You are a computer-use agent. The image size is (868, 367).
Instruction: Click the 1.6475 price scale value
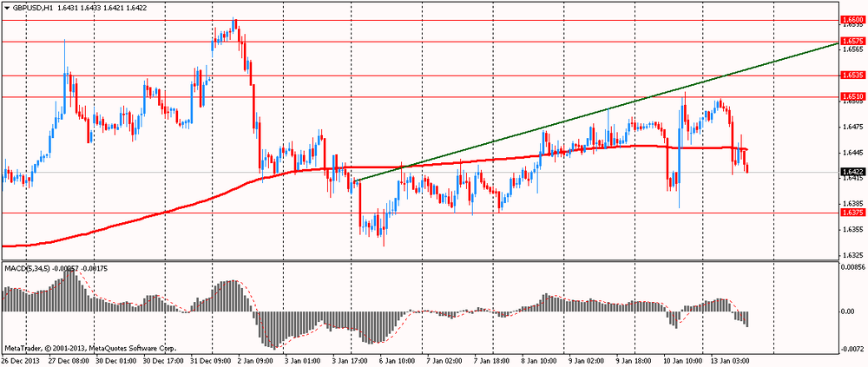pos(852,128)
